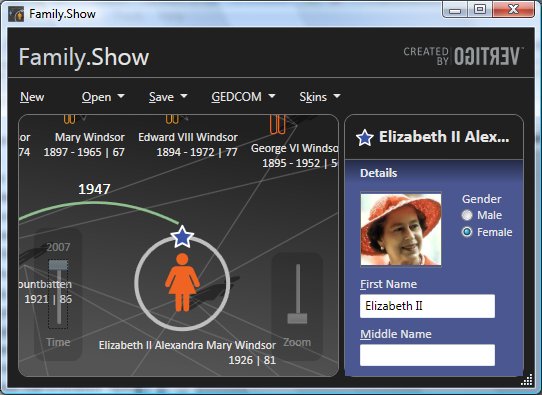Select the Edward VIII Windsor person icon
The width and height of the screenshot is (542, 395).
click(172, 119)
